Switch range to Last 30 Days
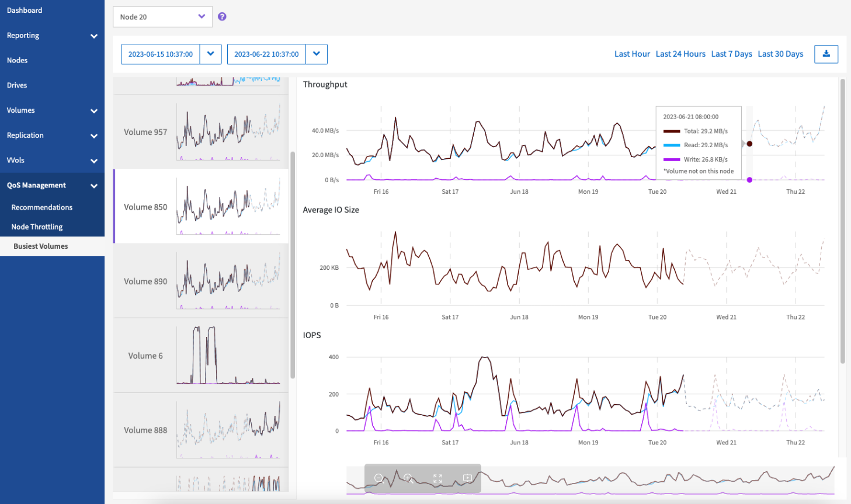This screenshot has width=851, height=504. [x=780, y=54]
